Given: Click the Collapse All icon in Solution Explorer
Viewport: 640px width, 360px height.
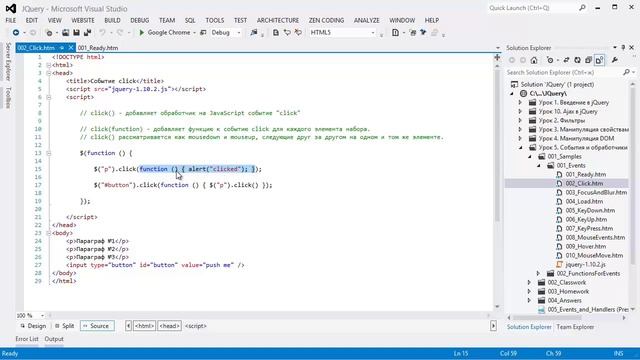Looking at the screenshot, I should click(x=588, y=60).
